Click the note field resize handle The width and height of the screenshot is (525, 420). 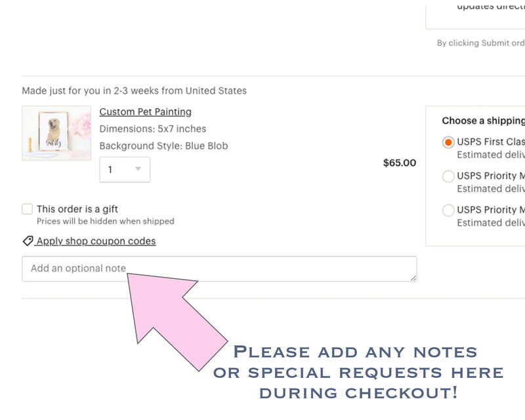coord(413,278)
